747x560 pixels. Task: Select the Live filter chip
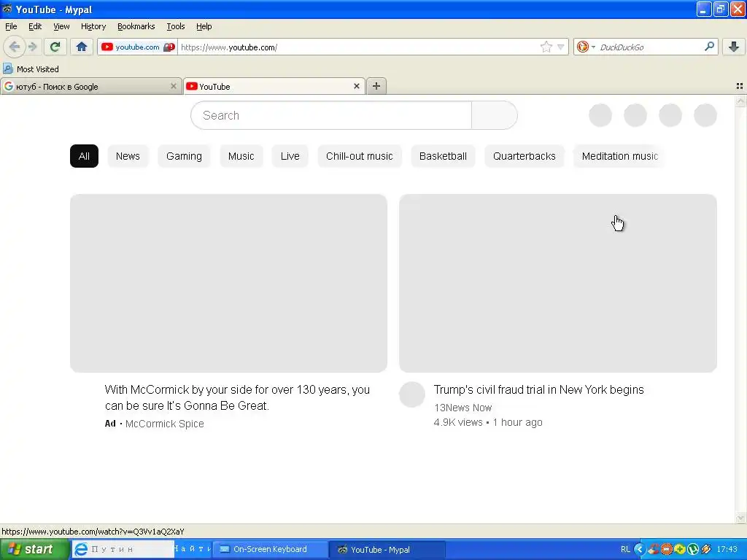[x=290, y=156]
